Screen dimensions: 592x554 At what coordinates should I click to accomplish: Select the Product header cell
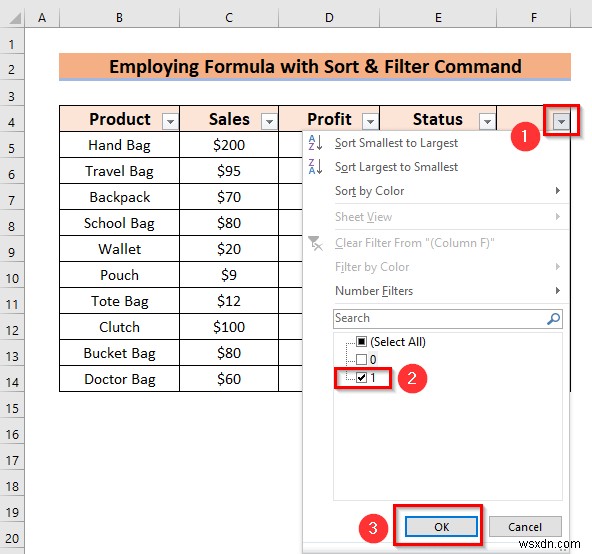pos(119,119)
